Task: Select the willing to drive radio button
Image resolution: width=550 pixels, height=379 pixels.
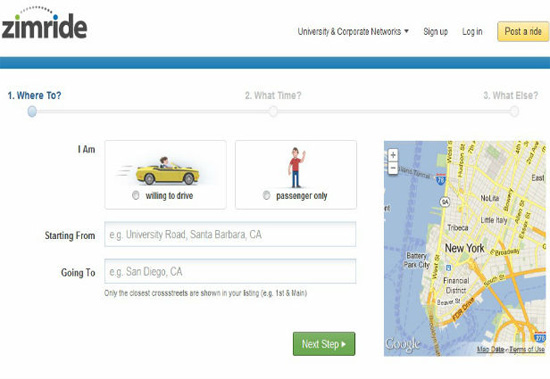Action: 136,195
